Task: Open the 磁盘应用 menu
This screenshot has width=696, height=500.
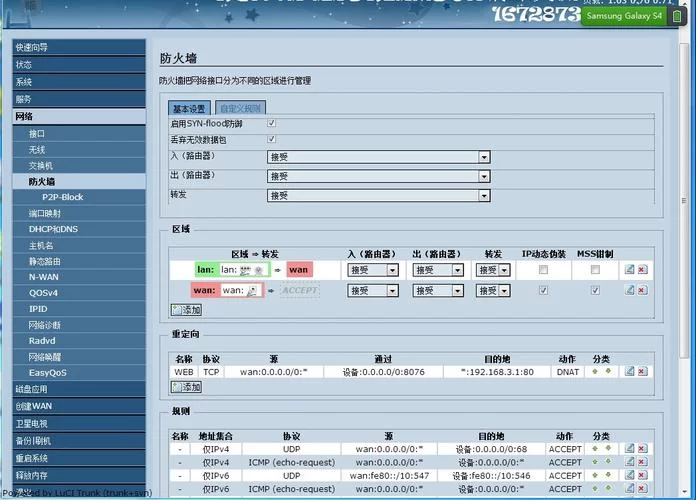Action: click(79, 389)
